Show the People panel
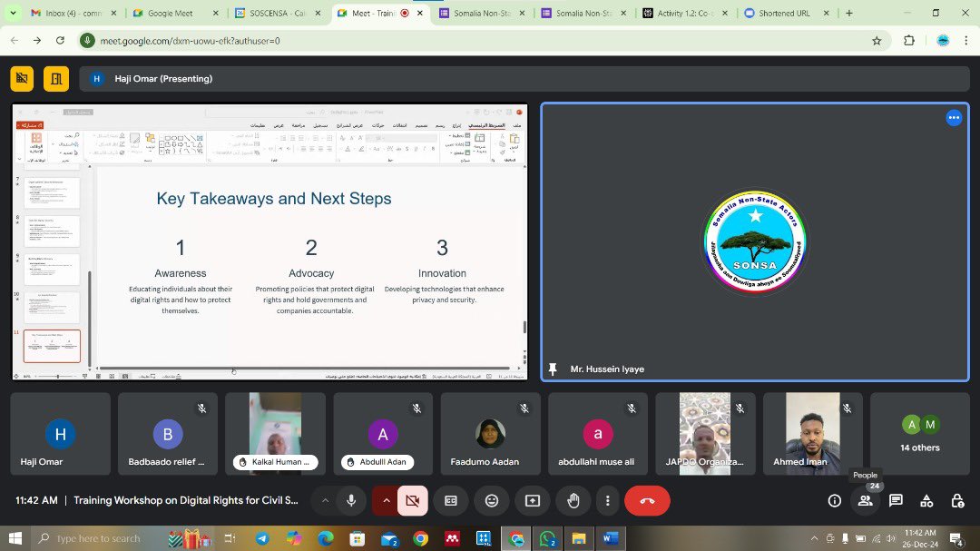The image size is (980, 551). tap(865, 500)
